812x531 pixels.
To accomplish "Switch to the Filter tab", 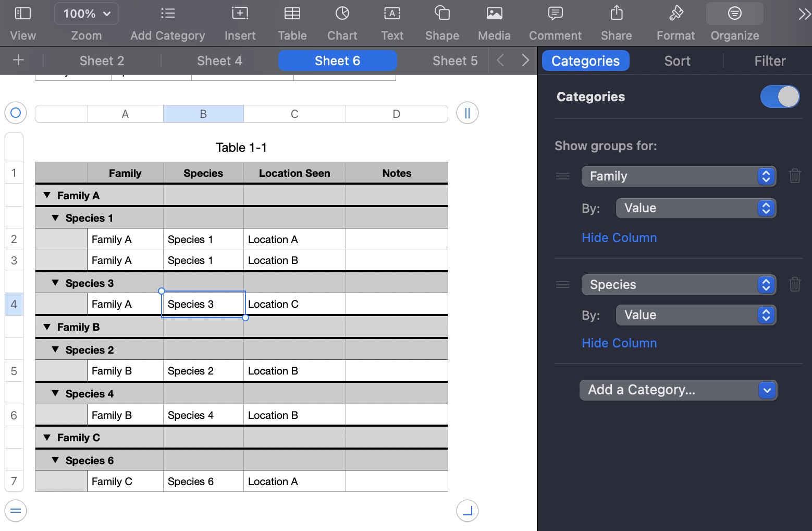I will click(x=769, y=61).
